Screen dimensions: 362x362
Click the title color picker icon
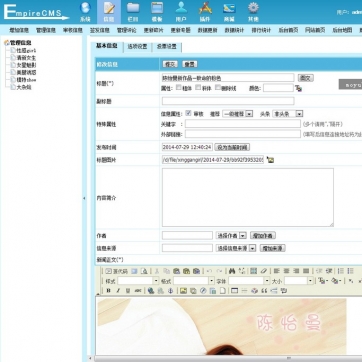(298, 88)
